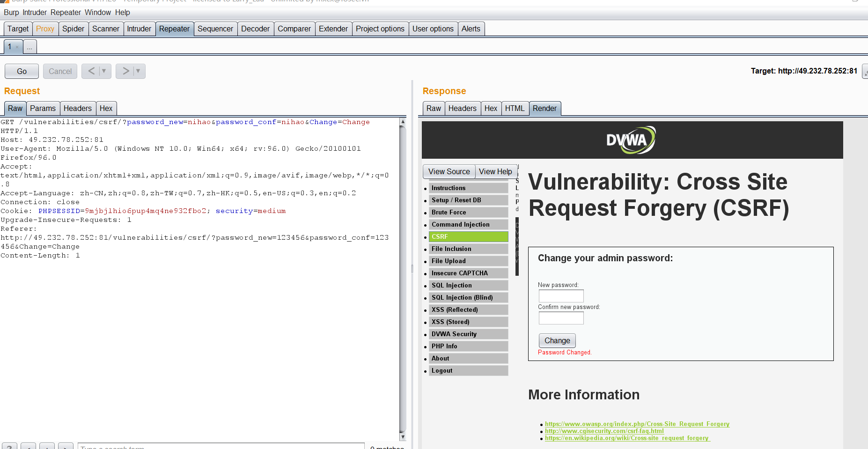Switch to the Scanner tab

[106, 29]
